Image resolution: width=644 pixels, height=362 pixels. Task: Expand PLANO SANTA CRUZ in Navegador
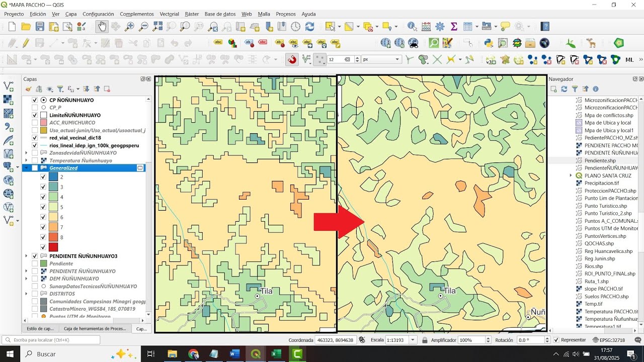click(571, 175)
